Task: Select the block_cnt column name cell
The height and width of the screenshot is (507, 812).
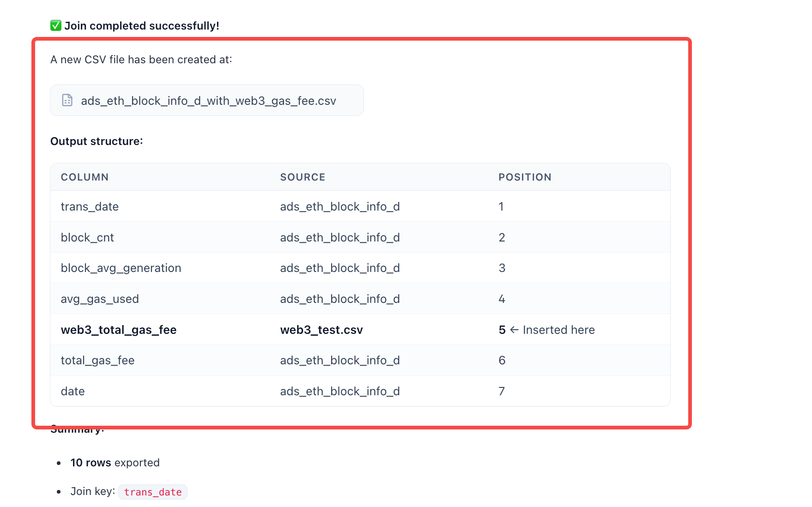Action: [x=87, y=237]
